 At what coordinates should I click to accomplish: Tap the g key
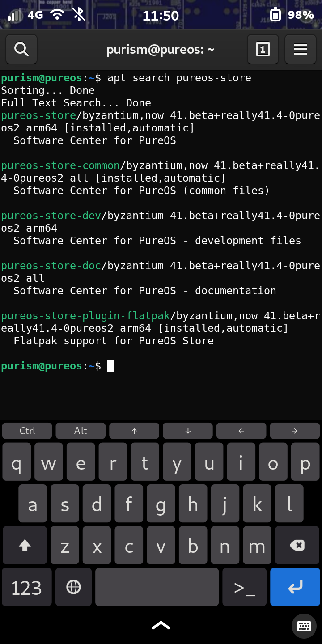tap(161, 504)
